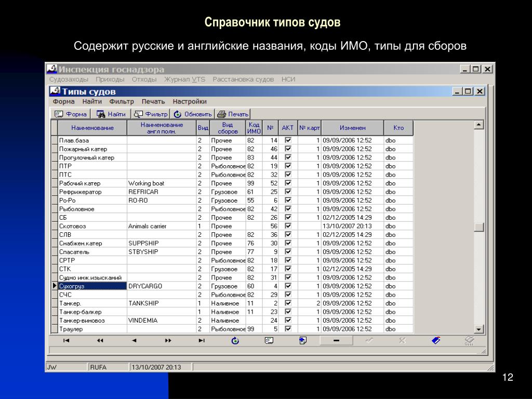Open the Печать menu
The image size is (532, 399).
[x=153, y=101]
